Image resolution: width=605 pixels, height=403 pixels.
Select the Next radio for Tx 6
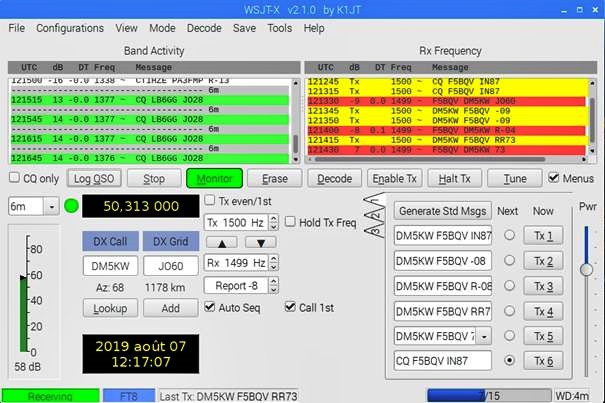509,361
